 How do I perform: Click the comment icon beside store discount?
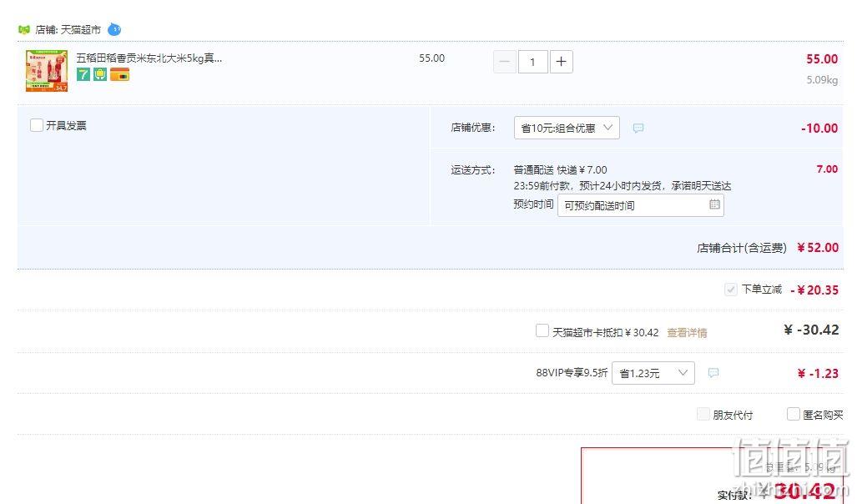(638, 128)
